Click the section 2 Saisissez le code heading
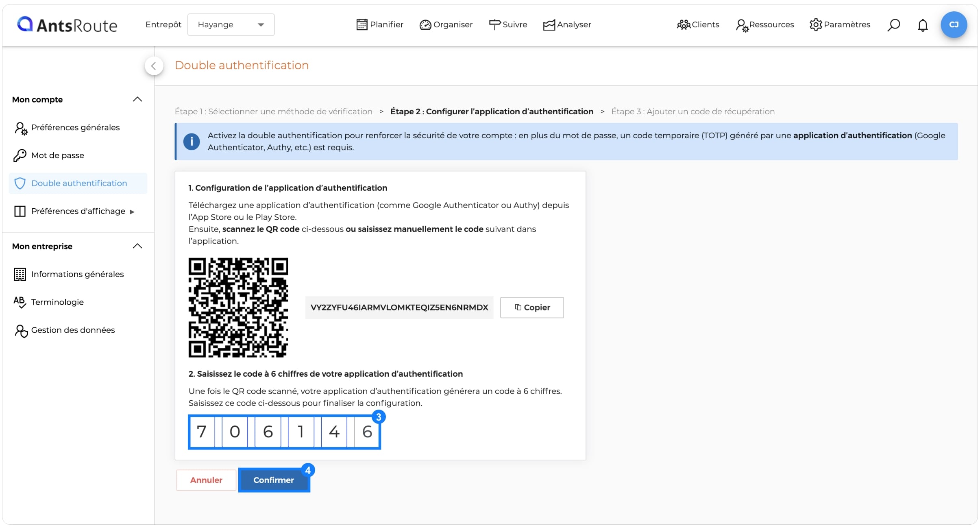Image resolution: width=980 pixels, height=528 pixels. (326, 374)
